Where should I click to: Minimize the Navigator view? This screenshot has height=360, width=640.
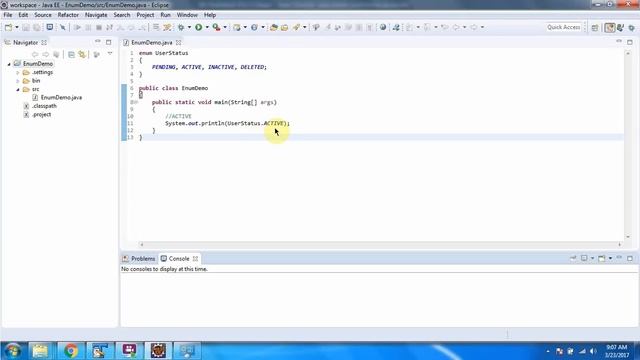pos(98,42)
